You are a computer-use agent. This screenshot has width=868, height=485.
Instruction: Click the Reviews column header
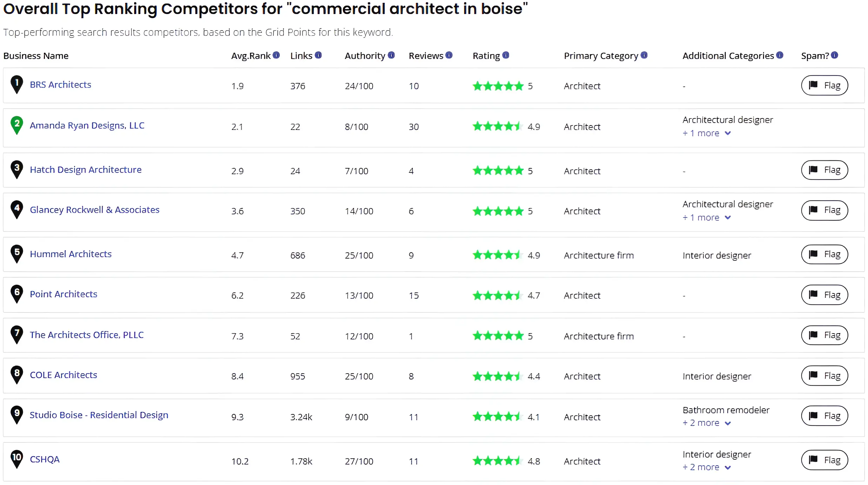426,56
